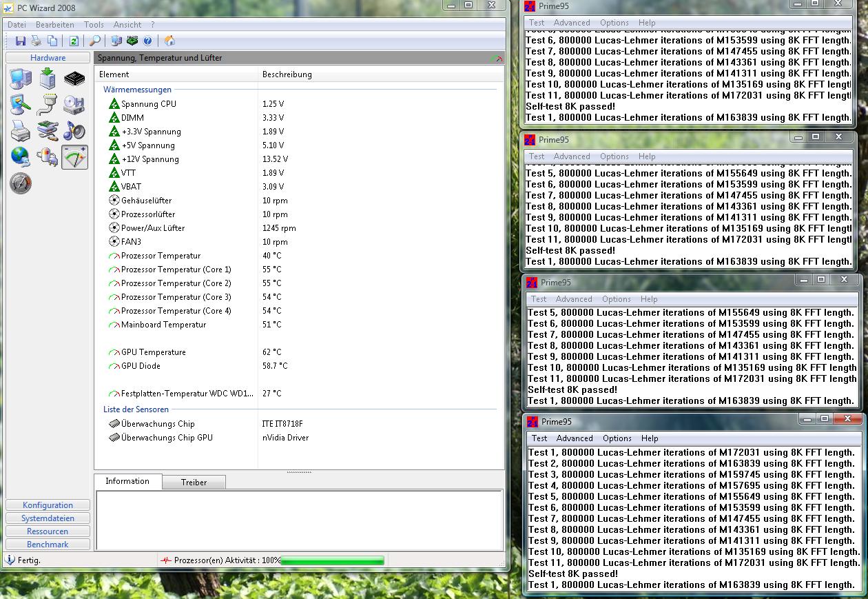Select the GPU Diode row
868x599 pixels.
[299, 366]
